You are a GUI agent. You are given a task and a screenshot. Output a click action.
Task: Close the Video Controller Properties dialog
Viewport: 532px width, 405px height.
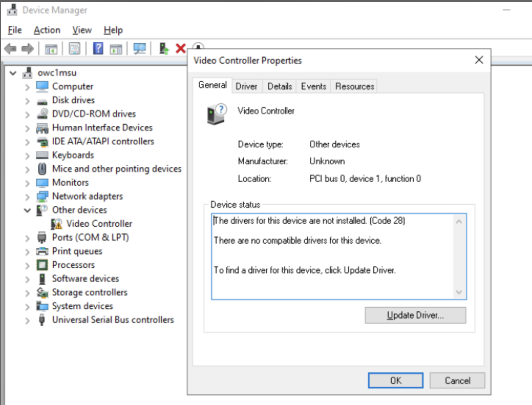click(479, 60)
